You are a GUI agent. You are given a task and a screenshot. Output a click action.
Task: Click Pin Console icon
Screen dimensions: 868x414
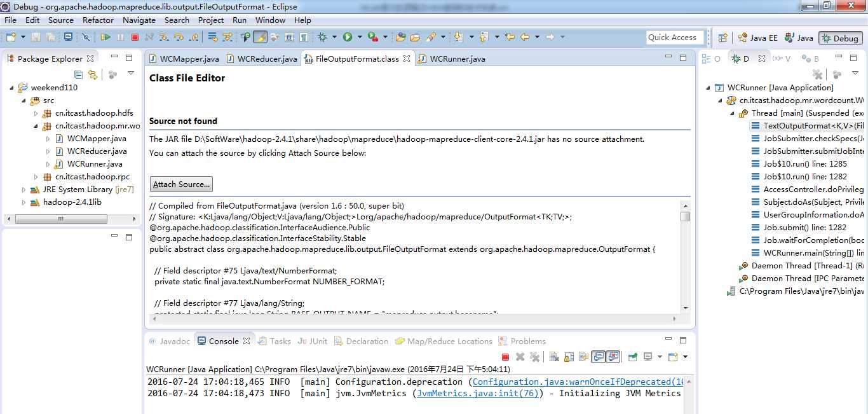pyautogui.click(x=633, y=357)
